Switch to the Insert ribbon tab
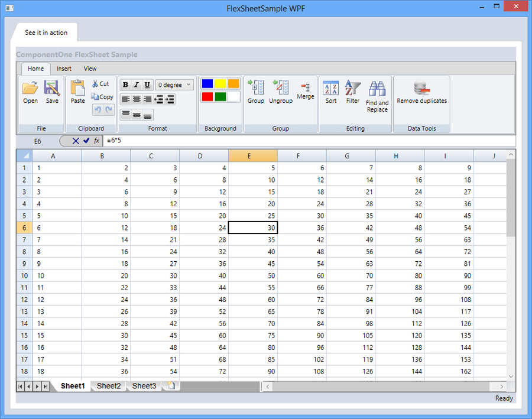 64,69
